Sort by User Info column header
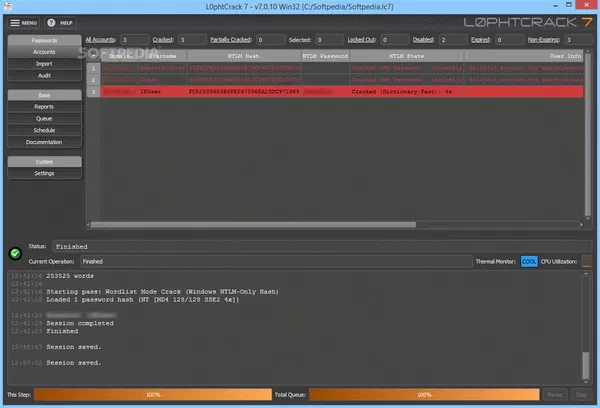 524,56
